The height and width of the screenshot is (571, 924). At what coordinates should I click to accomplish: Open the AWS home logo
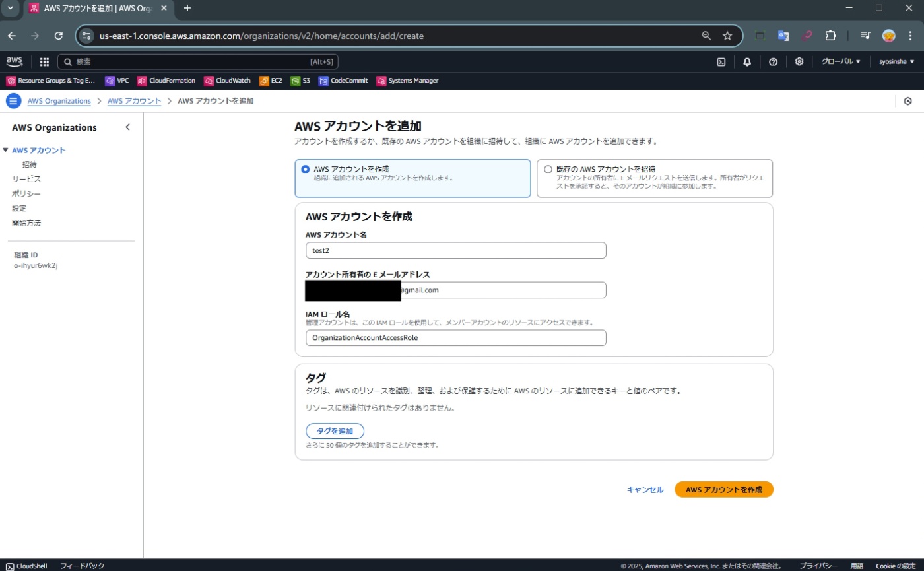pyautogui.click(x=15, y=61)
